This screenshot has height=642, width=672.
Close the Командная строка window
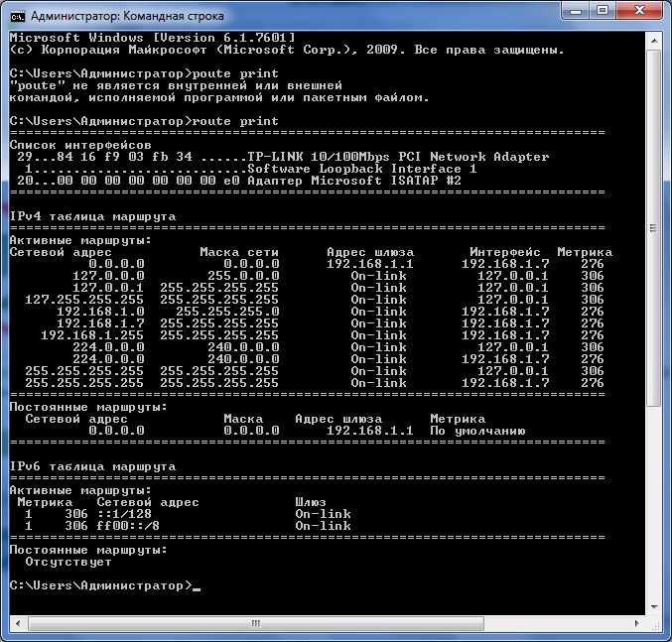(x=639, y=10)
